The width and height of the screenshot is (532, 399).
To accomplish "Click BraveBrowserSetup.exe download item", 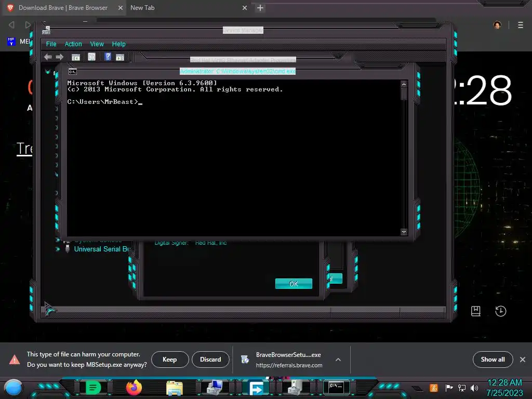I will point(288,360).
